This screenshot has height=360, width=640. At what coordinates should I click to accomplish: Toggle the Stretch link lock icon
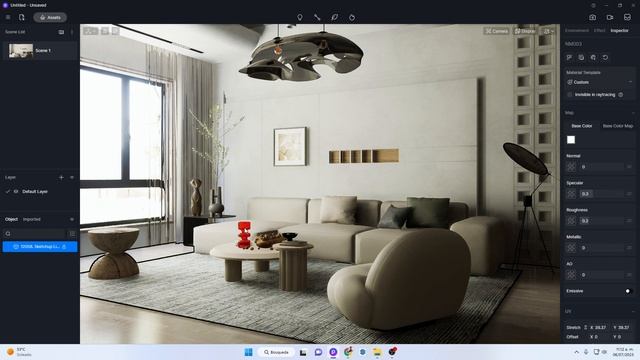585,327
